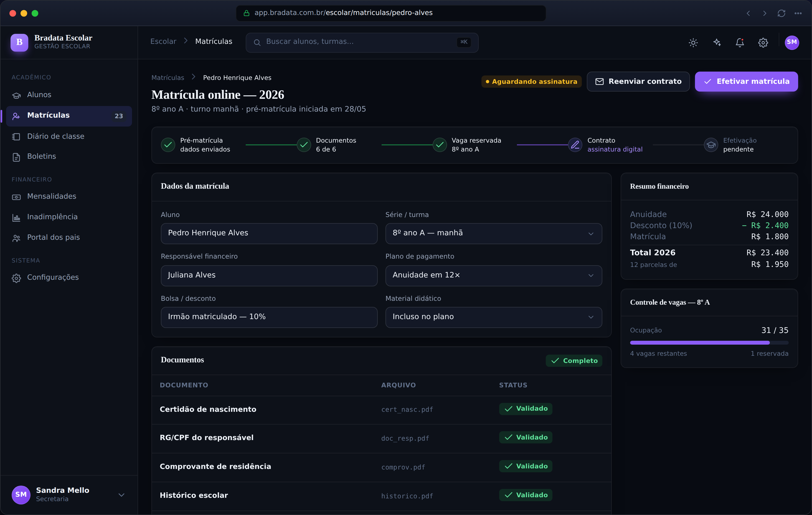This screenshot has width=812, height=515.
Task: Click the Contrato step pen icon
Action: pos(575,145)
